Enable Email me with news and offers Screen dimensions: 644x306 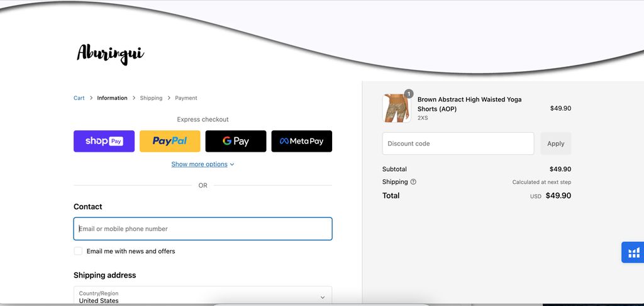click(78, 251)
